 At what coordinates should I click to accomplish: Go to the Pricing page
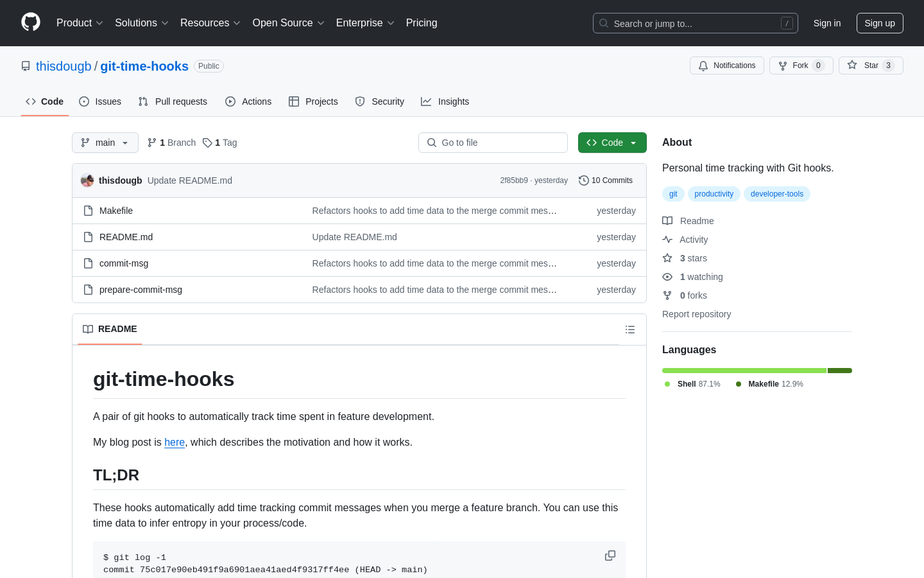(422, 23)
